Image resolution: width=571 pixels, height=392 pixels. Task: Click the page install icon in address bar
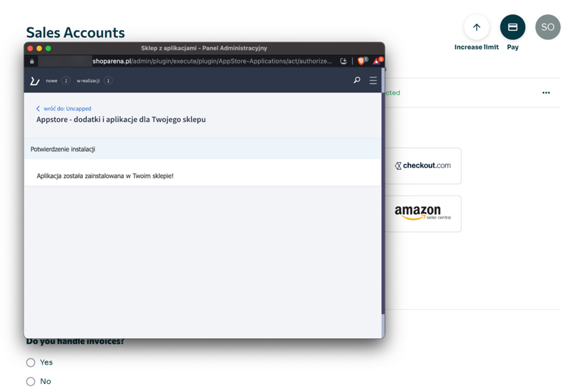coord(344,61)
